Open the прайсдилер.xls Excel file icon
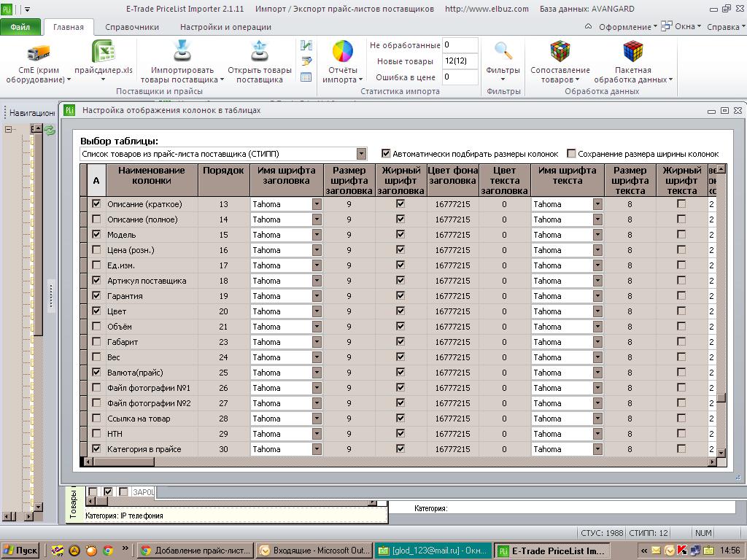Screen dimensions: 747x560 [104, 52]
